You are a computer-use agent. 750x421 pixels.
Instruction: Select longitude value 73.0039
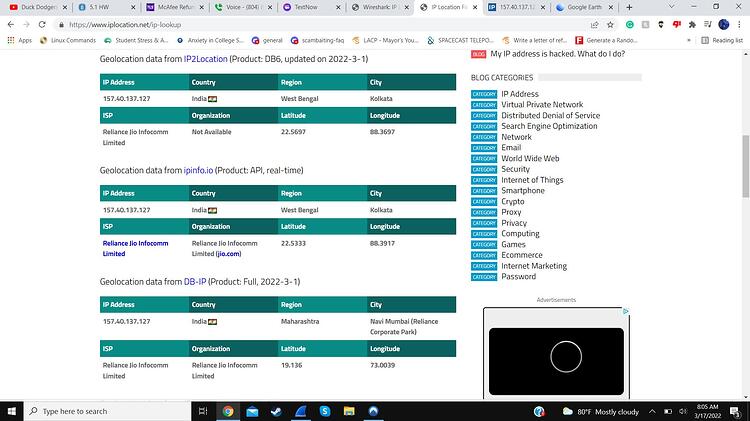click(x=382, y=365)
